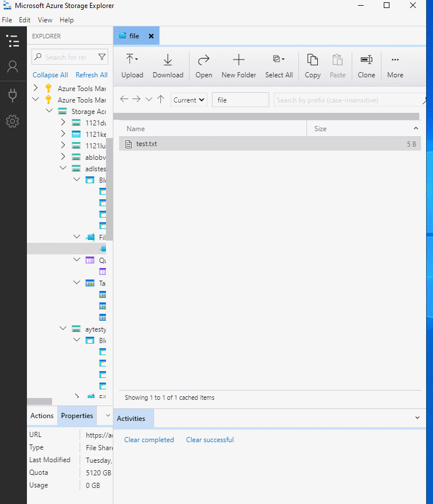Create a New Folder from toolbar
This screenshot has width=433, height=504.
coord(238,66)
